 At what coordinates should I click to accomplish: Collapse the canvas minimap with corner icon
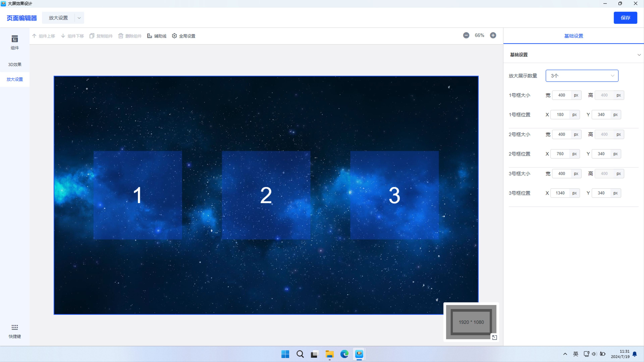pyautogui.click(x=494, y=338)
